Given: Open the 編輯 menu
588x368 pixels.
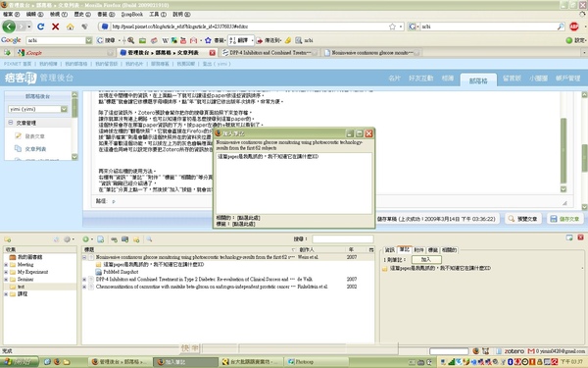Looking at the screenshot, I should [35, 15].
